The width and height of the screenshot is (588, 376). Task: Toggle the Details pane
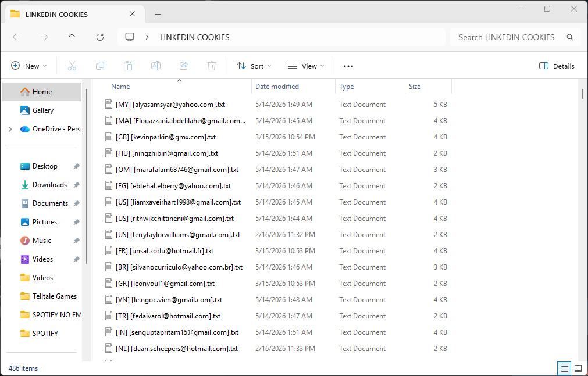(x=557, y=66)
